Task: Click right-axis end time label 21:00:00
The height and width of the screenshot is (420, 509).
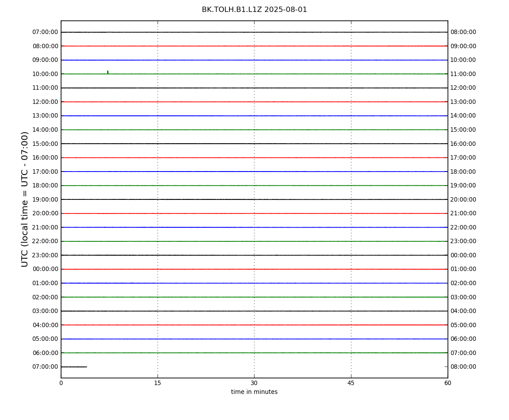Action: [x=463, y=214]
